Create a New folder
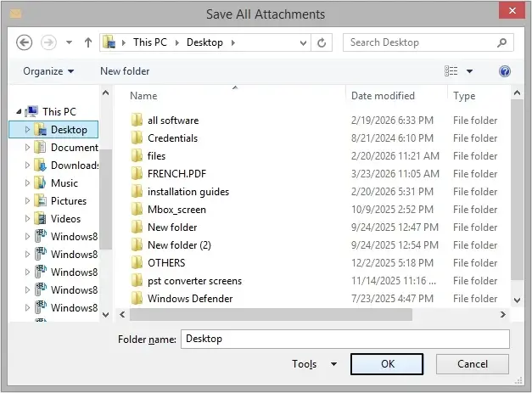 [125, 71]
